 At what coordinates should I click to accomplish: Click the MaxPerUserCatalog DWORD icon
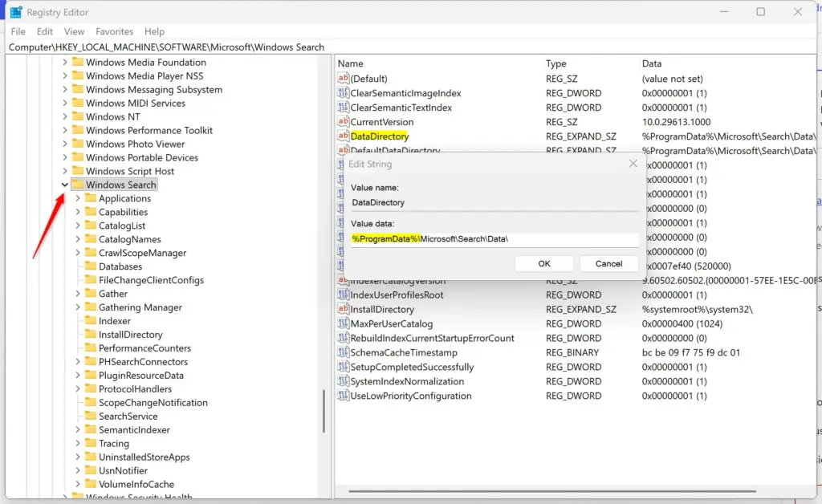click(344, 323)
